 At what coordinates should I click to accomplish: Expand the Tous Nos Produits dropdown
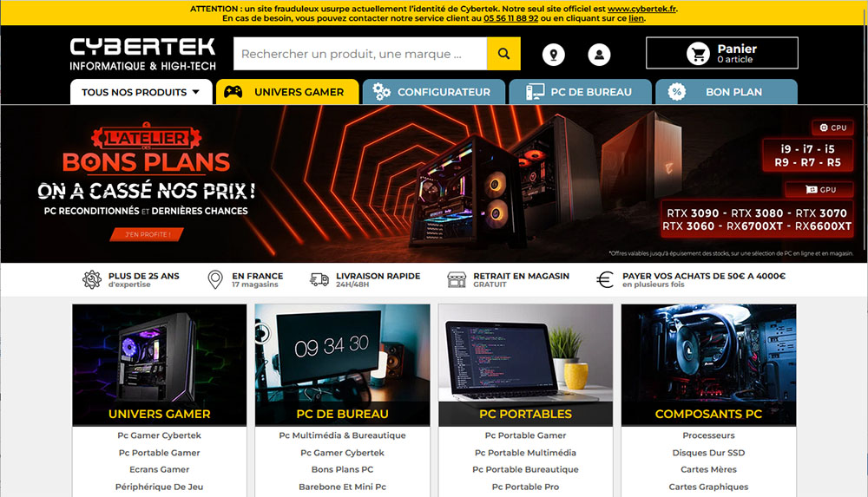[141, 92]
